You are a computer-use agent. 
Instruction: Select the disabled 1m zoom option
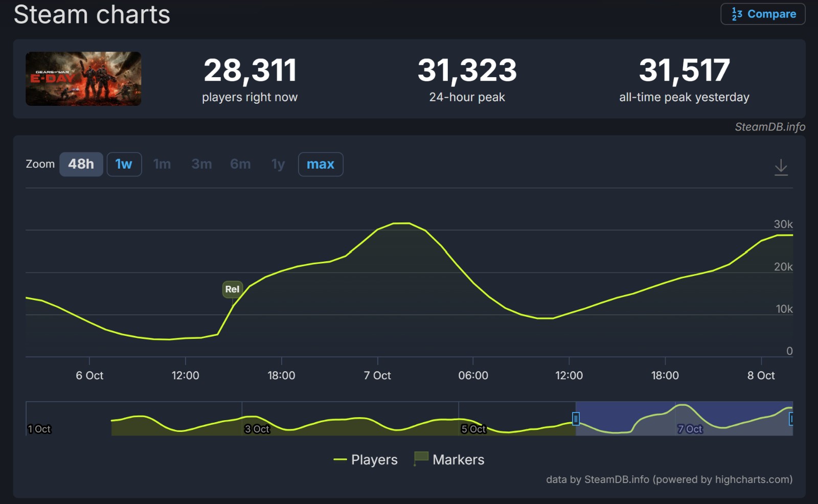pyautogui.click(x=162, y=164)
